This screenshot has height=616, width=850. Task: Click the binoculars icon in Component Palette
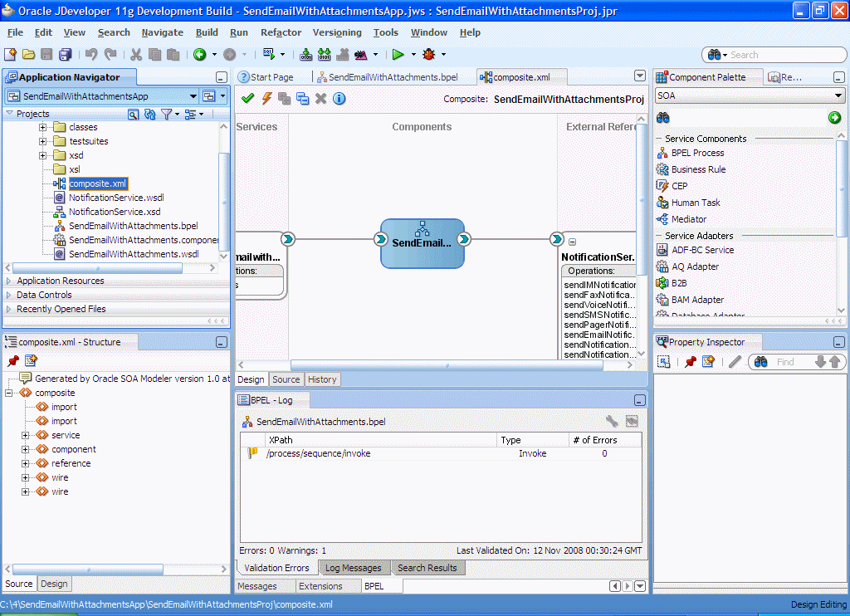(663, 118)
